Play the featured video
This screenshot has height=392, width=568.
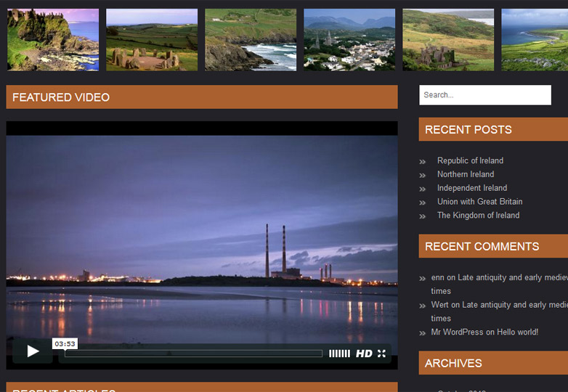[33, 351]
